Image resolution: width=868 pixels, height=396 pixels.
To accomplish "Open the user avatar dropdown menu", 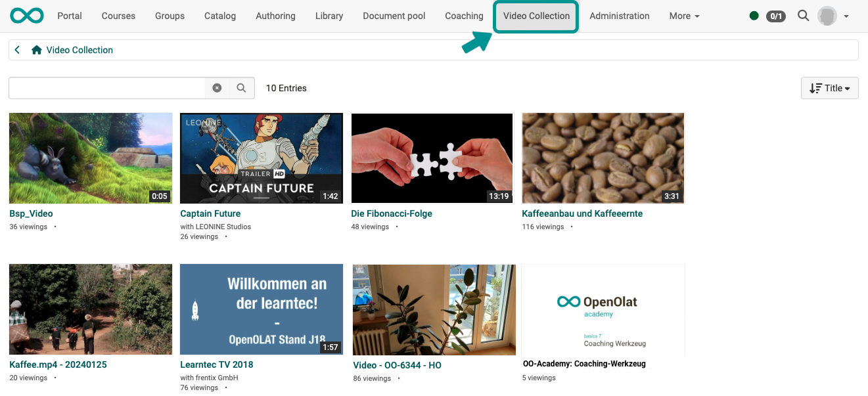I will 833,16.
